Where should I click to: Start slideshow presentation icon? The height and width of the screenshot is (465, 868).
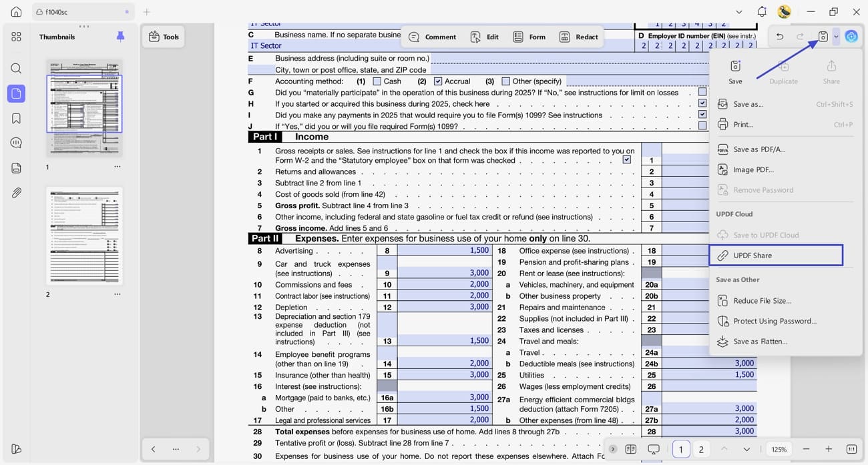(654, 449)
